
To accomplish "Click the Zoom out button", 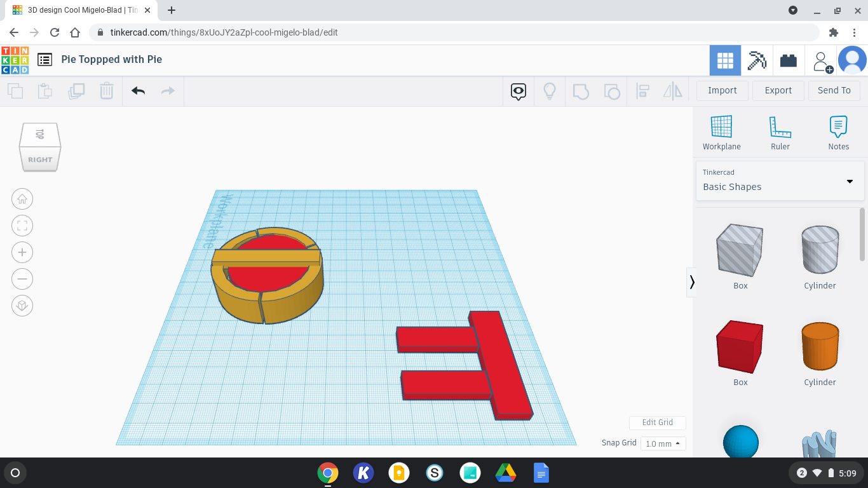I will click(22, 279).
